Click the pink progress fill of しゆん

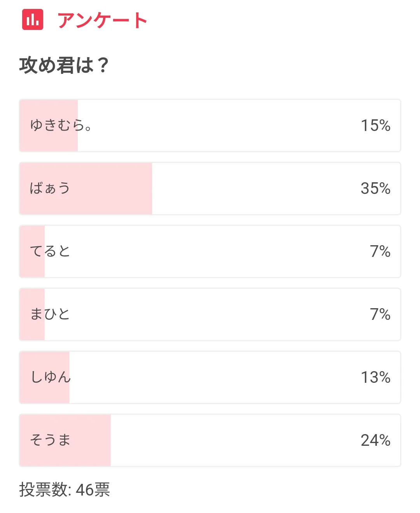coord(45,377)
